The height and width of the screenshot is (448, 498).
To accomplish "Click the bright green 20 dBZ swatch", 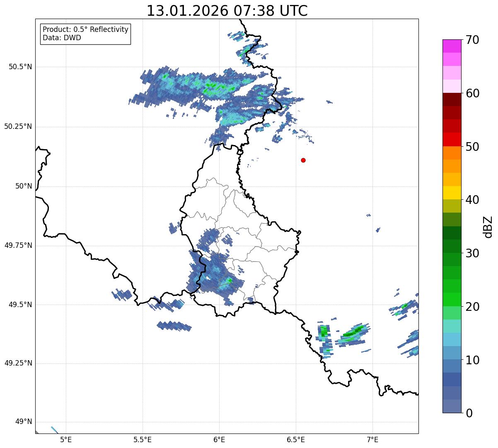I will pos(452,299).
